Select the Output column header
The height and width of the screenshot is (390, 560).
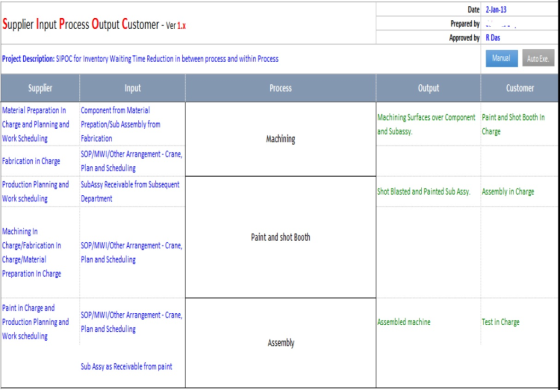428,88
